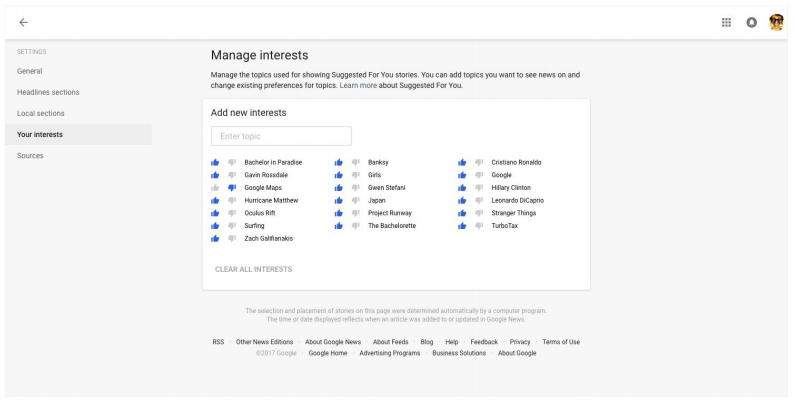The image size is (795, 403).
Task: Toggle thumbs down for Stranger Things
Action: coord(479,213)
